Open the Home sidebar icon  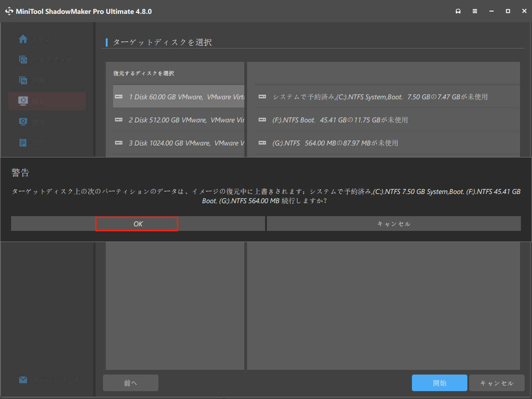(23, 39)
